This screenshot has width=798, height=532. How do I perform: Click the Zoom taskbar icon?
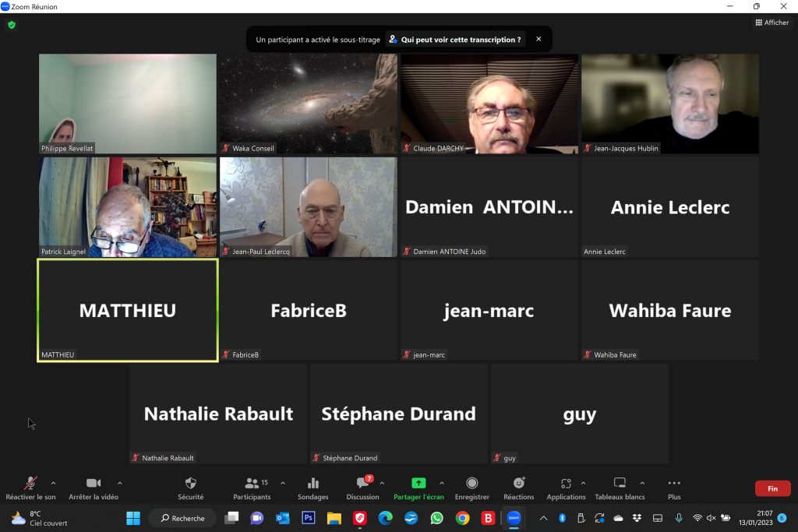[x=514, y=518]
